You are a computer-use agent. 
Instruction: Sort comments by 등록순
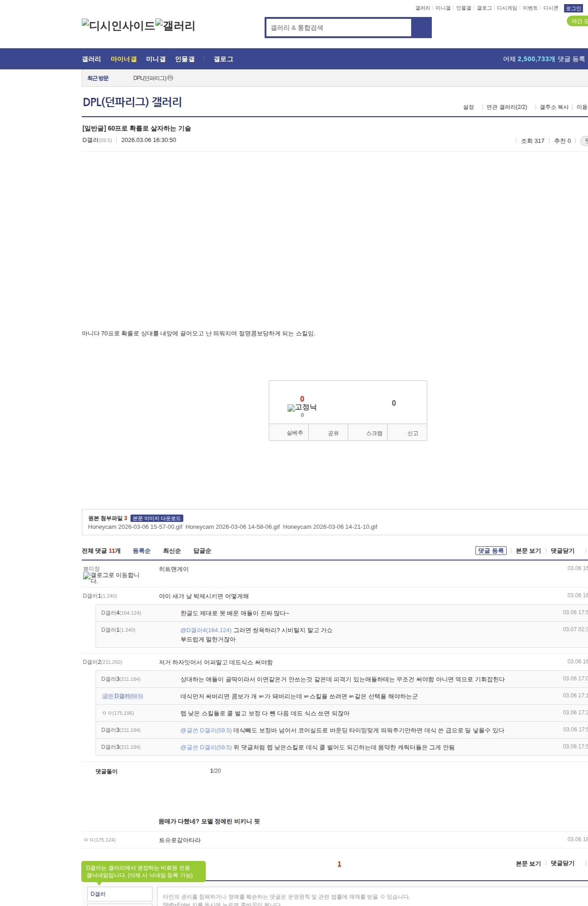[x=141, y=551]
